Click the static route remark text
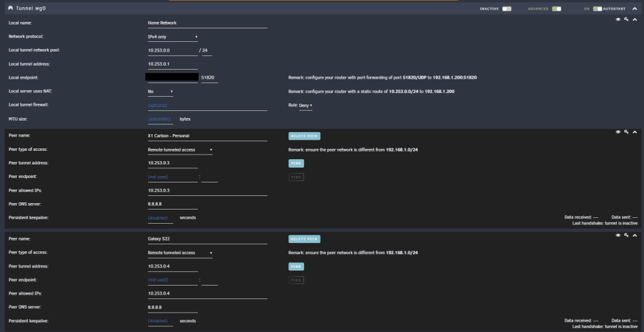This screenshot has height=332, width=644. tap(372, 92)
